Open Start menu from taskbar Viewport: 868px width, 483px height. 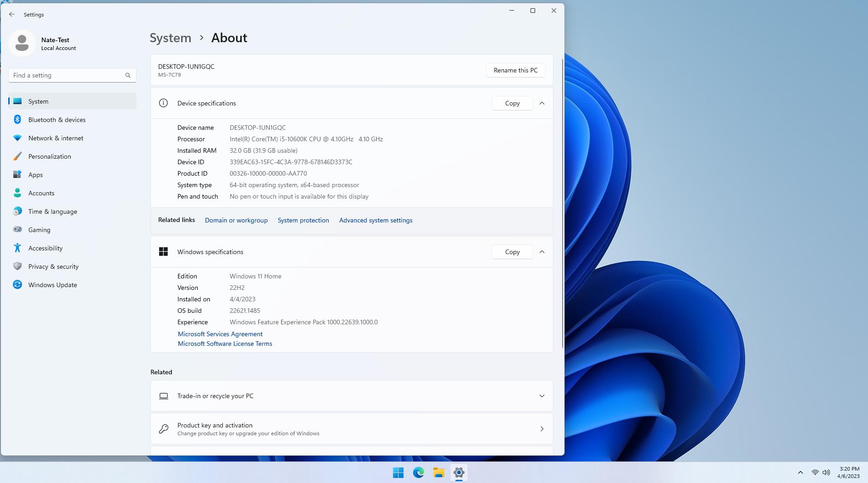pyautogui.click(x=398, y=472)
